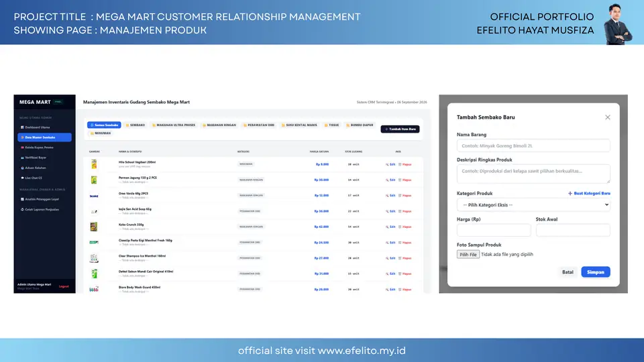Open Data Master Sembako in the sidebar

pos(44,137)
